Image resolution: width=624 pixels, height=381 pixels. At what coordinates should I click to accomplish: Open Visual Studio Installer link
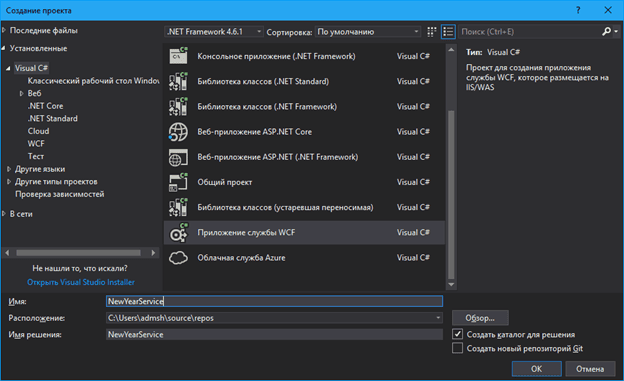pyautogui.click(x=81, y=282)
